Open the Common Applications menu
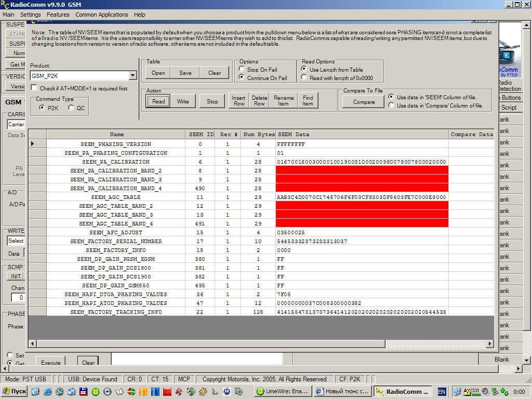 (102, 15)
